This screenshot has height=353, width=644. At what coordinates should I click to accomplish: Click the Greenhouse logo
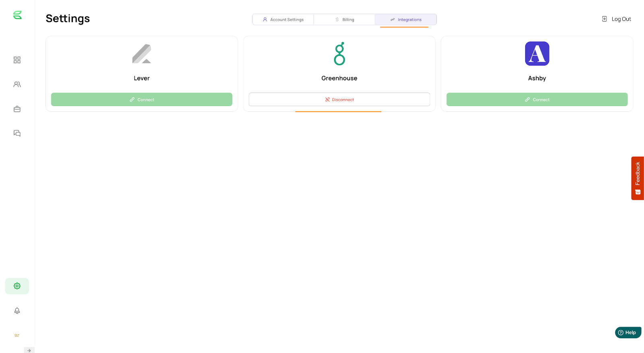point(339,53)
